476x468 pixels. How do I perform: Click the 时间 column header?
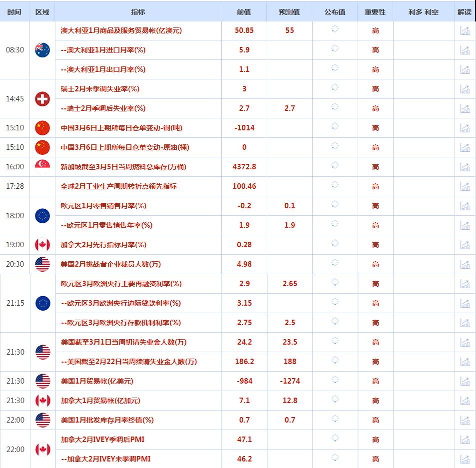(x=14, y=12)
